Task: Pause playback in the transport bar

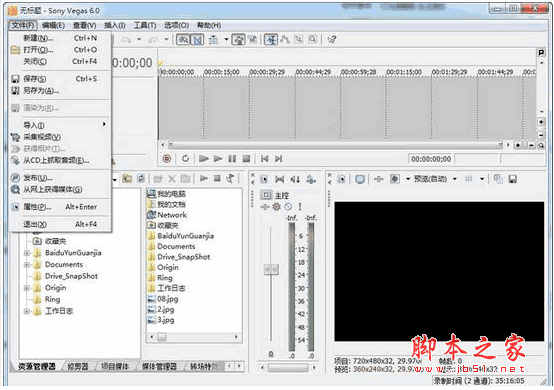Action: click(x=232, y=159)
